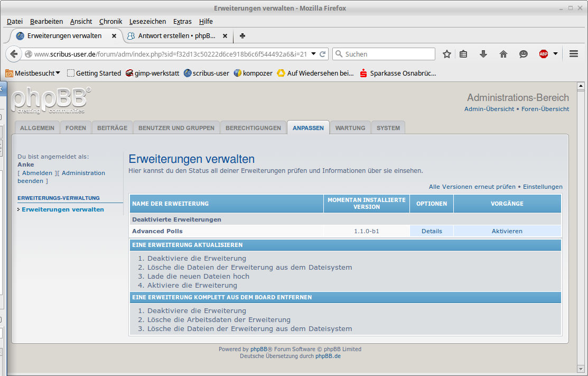
Task: Click the browser back arrow button
Action: (x=14, y=54)
